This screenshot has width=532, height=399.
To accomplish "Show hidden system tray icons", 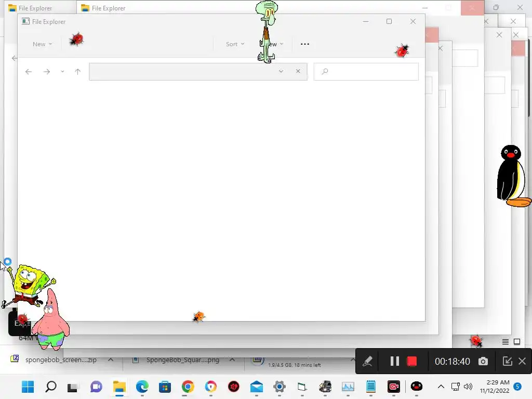I will [x=441, y=387].
